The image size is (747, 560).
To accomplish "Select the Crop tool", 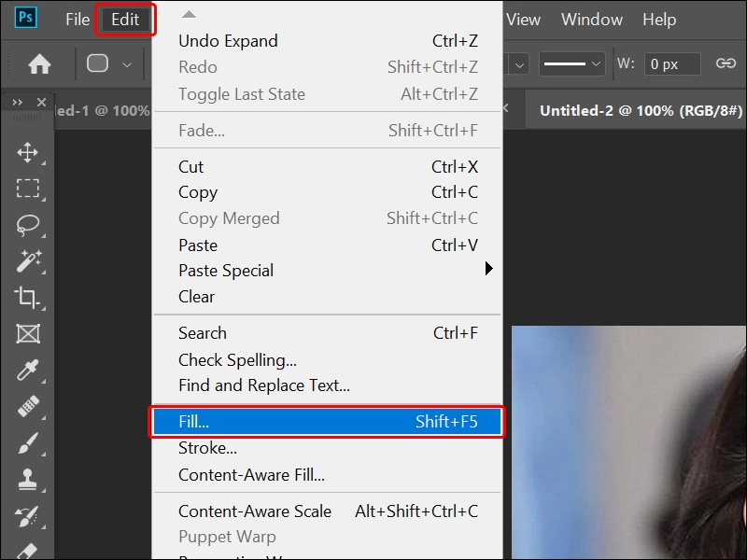I will pos(28,298).
